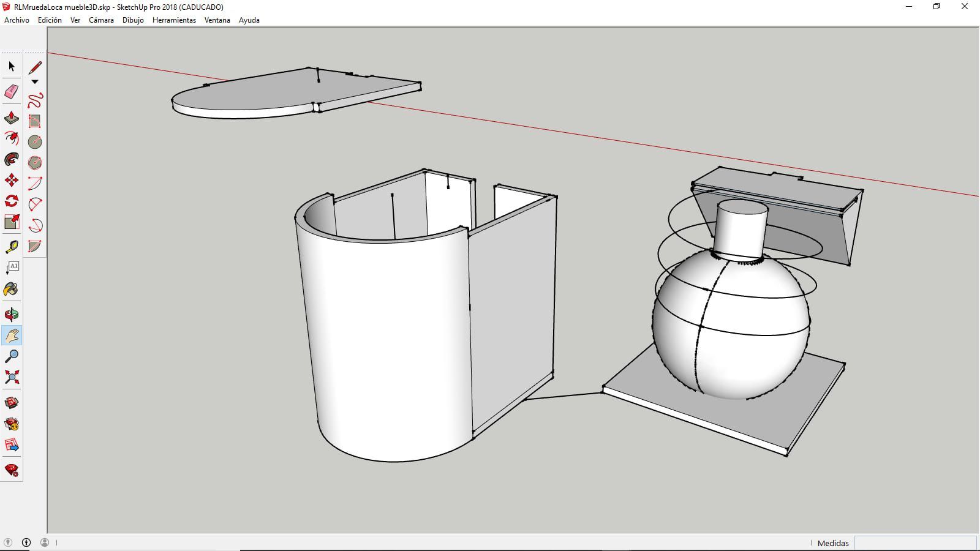Expand the Line tool dropdown arrow
Viewport: 980px width, 551px height.
click(x=35, y=82)
